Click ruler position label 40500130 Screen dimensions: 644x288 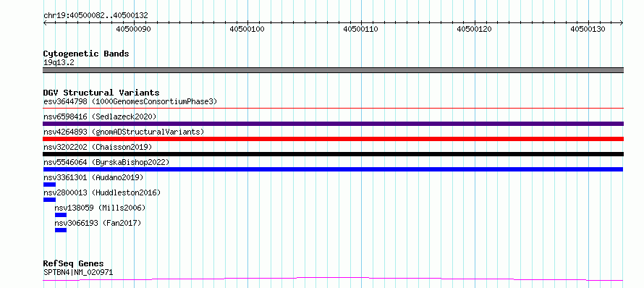(x=588, y=29)
